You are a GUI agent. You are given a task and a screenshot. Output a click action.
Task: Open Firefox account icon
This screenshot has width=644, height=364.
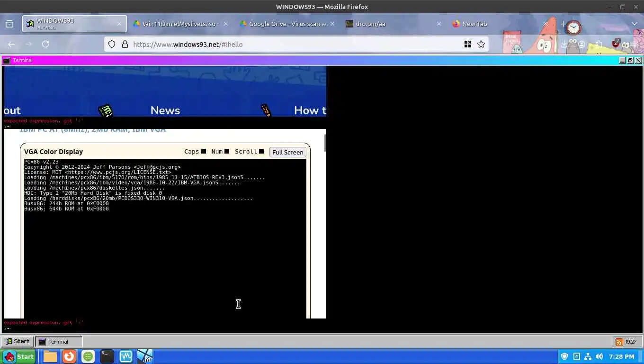[581, 44]
